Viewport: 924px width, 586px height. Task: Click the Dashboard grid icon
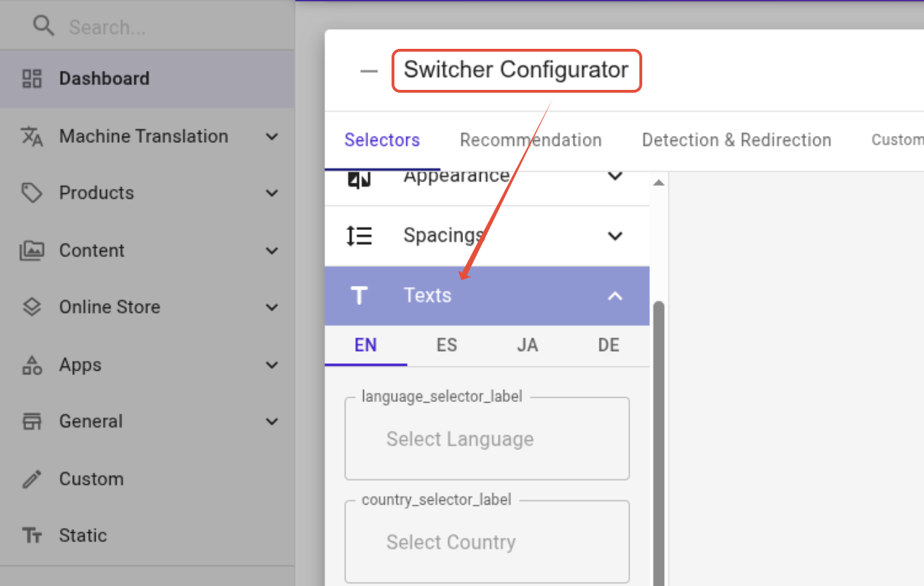pos(32,79)
